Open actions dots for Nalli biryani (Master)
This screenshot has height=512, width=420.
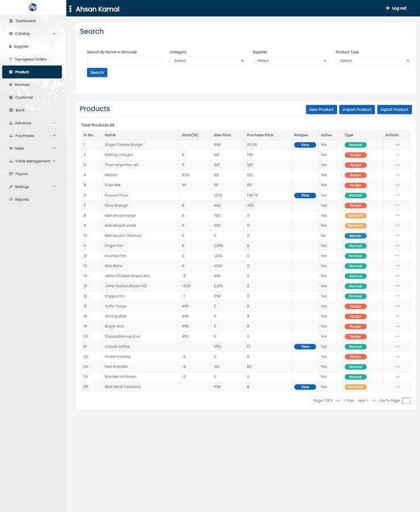[397, 236]
